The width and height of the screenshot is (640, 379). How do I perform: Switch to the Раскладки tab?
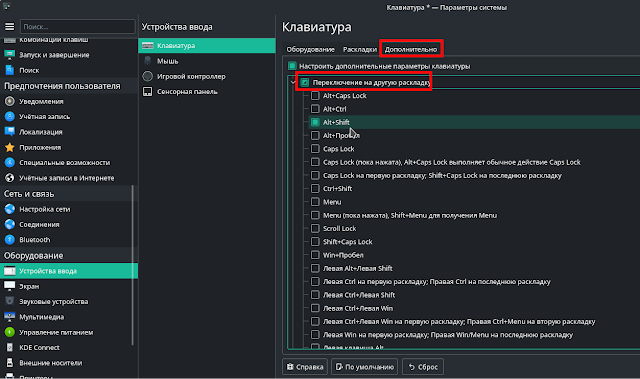(x=360, y=49)
